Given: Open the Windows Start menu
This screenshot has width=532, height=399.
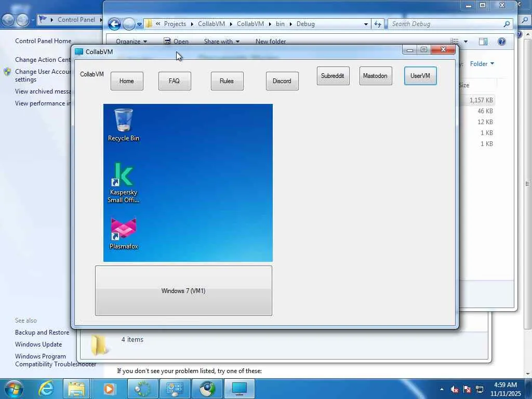Looking at the screenshot, I should (x=14, y=389).
